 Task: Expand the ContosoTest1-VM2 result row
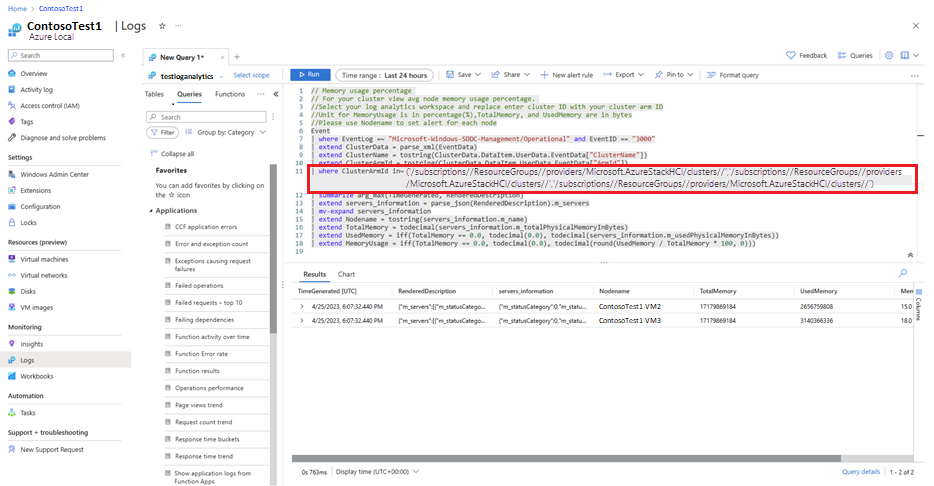[x=303, y=306]
